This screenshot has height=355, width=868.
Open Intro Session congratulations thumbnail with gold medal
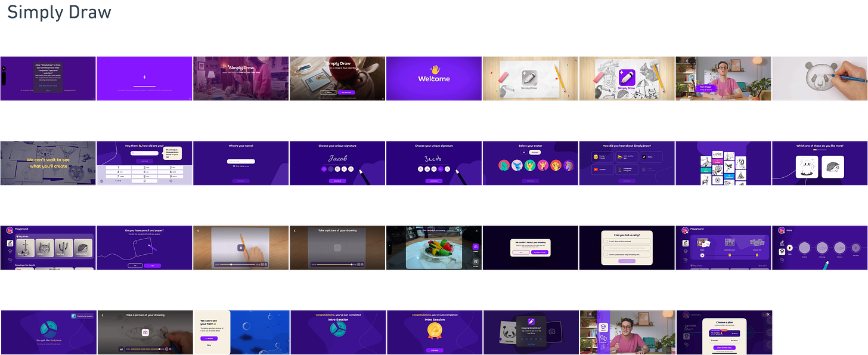tap(434, 332)
